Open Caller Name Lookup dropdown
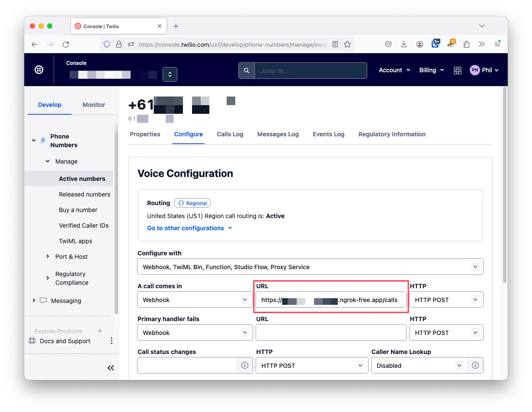 coord(419,365)
